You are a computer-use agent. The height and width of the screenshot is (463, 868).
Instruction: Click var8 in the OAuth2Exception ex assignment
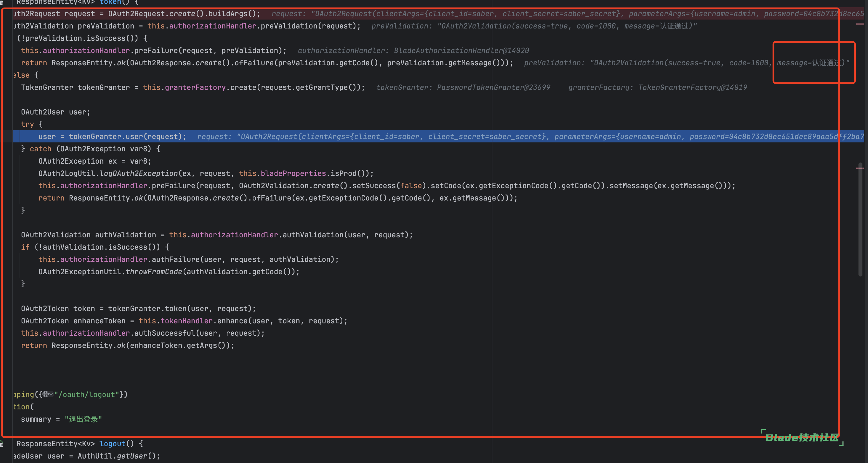(139, 161)
